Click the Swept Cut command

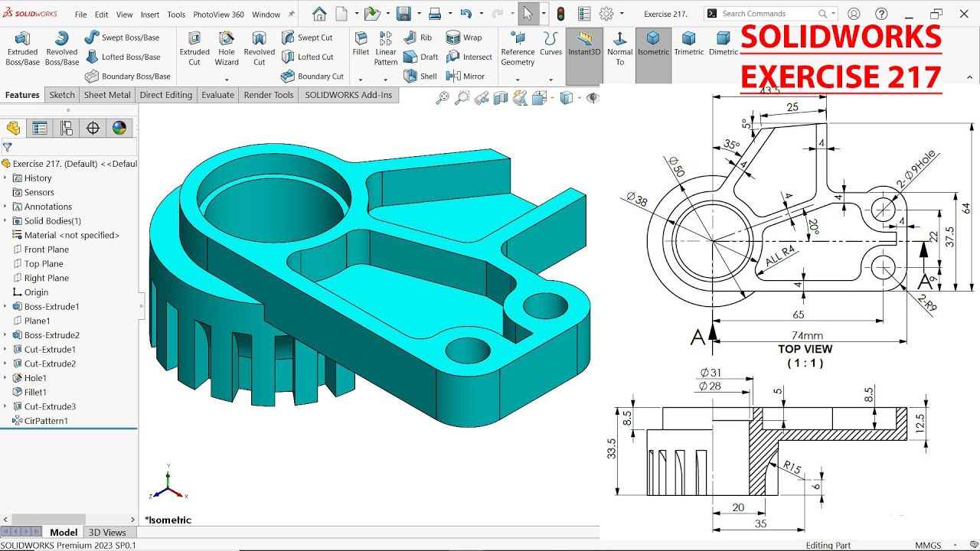pos(307,37)
